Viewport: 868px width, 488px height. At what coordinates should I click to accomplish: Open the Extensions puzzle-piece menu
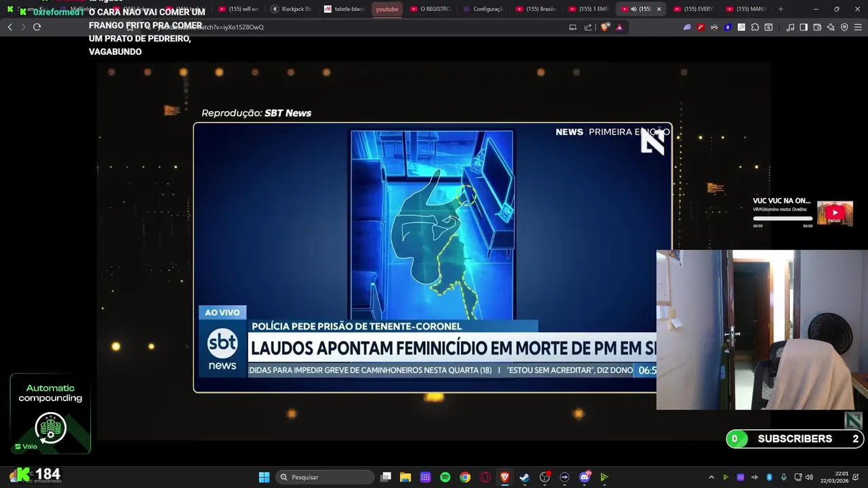(755, 27)
